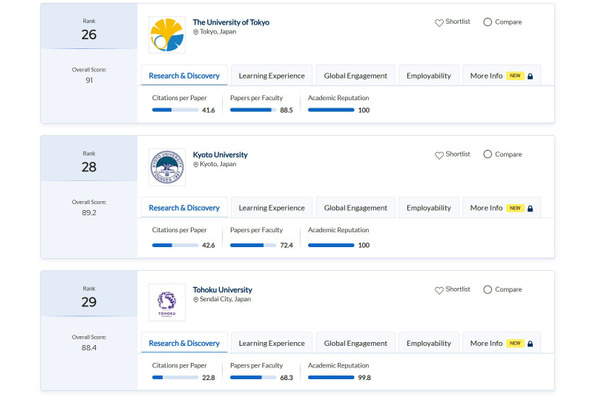The image size is (600, 400).
Task: Select Research & Discovery tab for Tohoku University
Action: [183, 343]
